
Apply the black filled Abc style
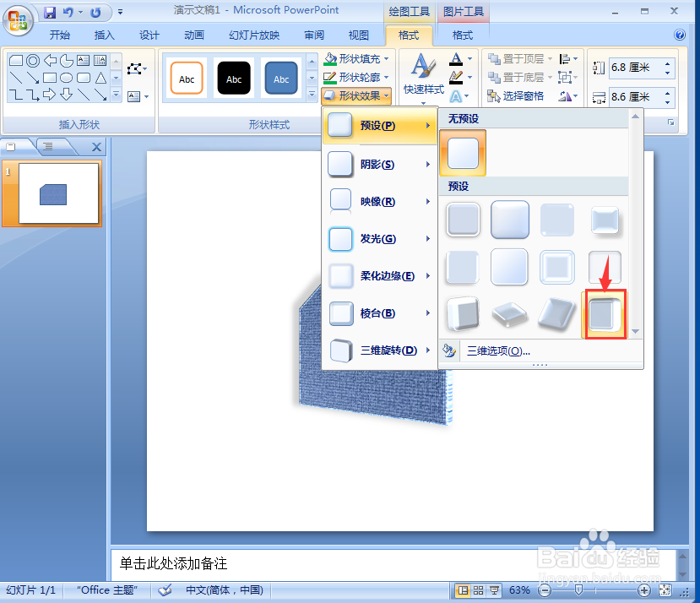pos(234,79)
